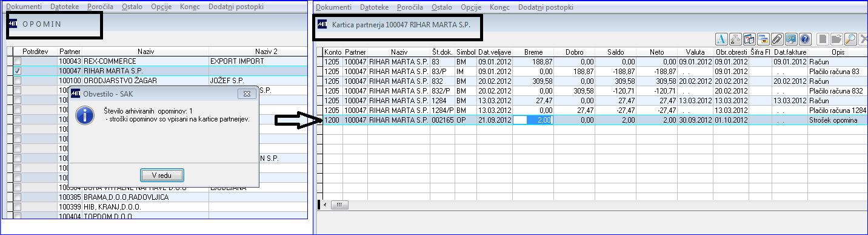Viewport: 868px width, 235px height.
Task: Click the greyed open folder toolbar icon
Action: (837, 39)
